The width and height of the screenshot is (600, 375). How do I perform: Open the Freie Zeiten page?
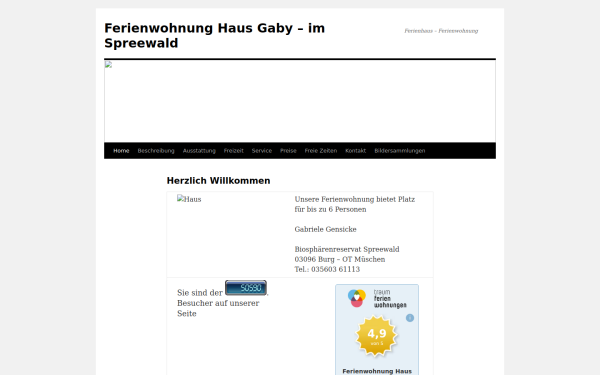click(x=321, y=151)
